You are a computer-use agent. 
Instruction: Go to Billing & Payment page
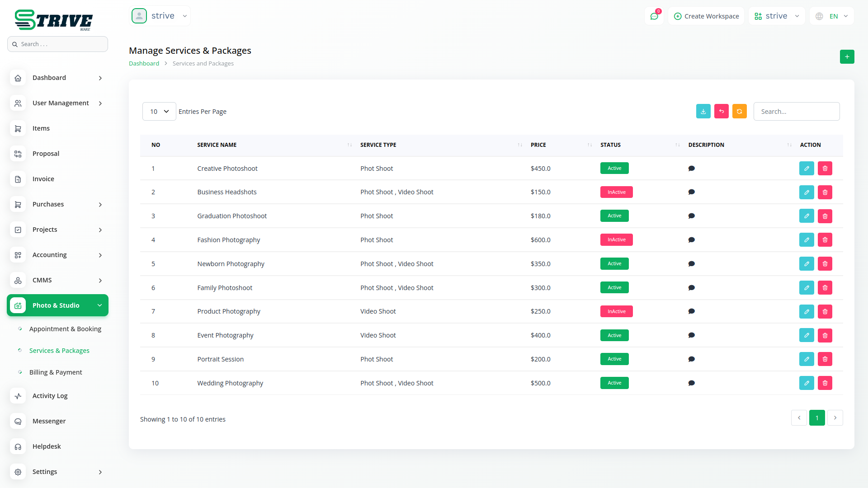pyautogui.click(x=56, y=372)
